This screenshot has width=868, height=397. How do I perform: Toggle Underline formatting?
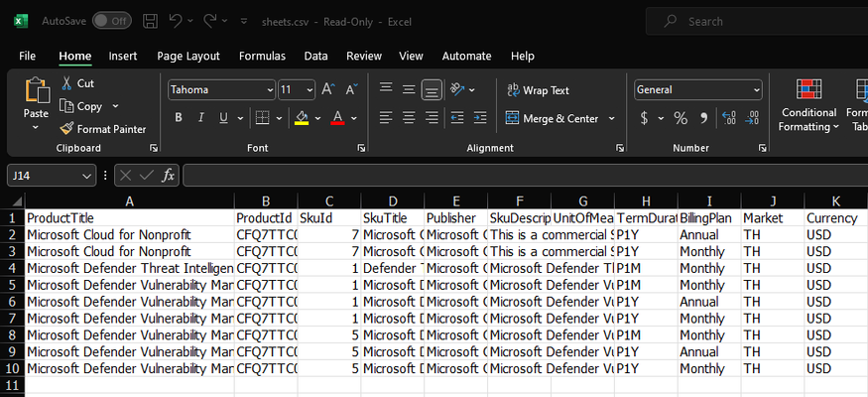[223, 118]
